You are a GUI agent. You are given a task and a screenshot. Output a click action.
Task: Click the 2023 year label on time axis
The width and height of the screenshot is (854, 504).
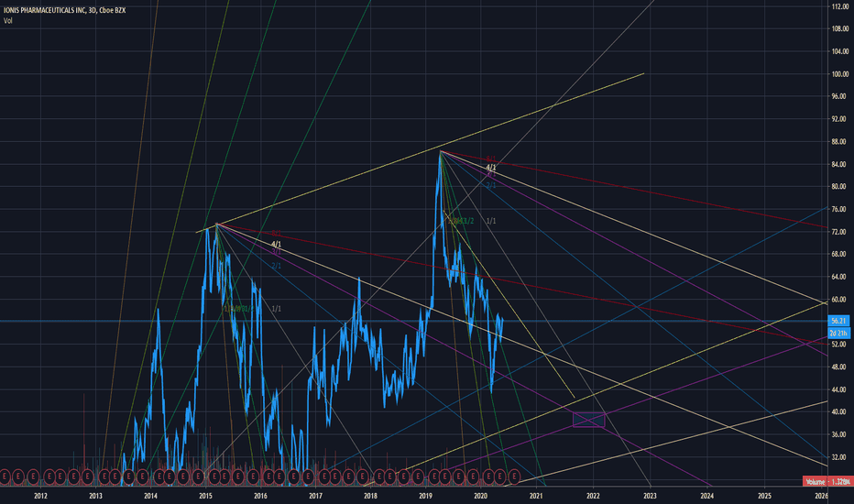coord(650,496)
